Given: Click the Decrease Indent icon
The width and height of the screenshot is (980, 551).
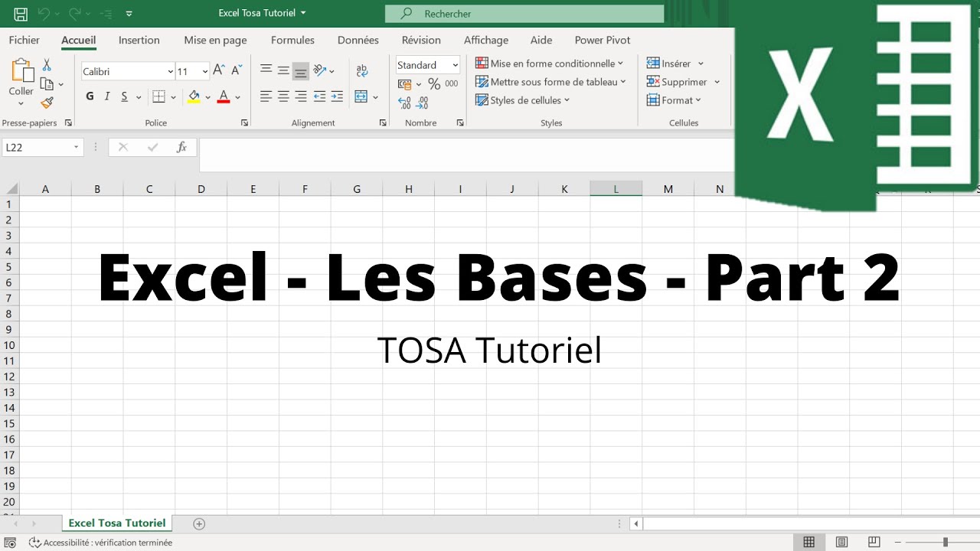Looking at the screenshot, I should click(319, 96).
